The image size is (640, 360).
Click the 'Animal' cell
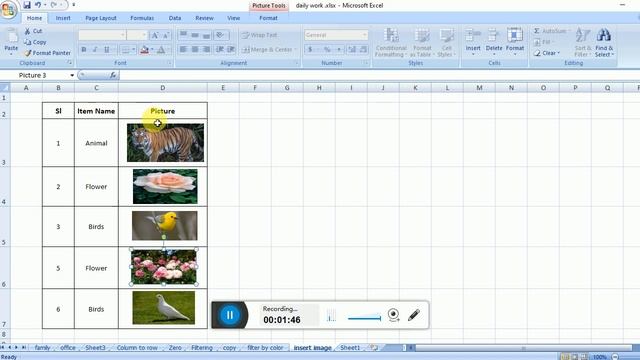[96, 143]
